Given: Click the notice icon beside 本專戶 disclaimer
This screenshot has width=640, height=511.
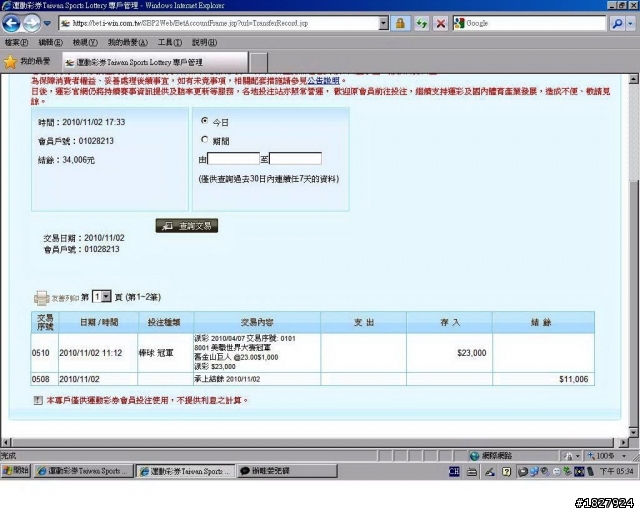Looking at the screenshot, I should point(38,400).
